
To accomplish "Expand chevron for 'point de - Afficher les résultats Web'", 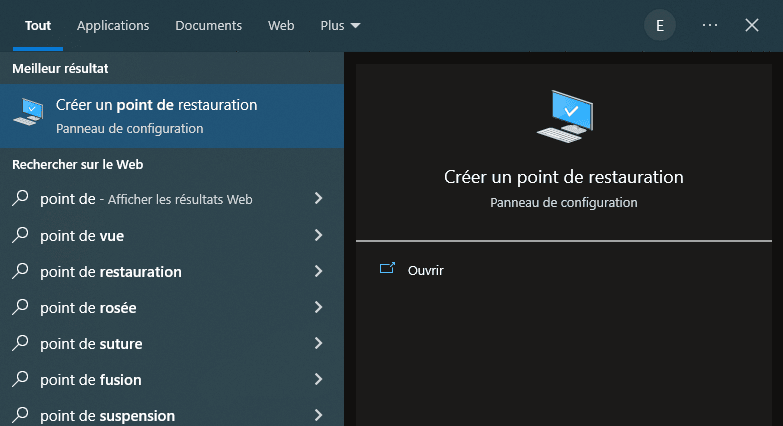I will pos(319,199).
